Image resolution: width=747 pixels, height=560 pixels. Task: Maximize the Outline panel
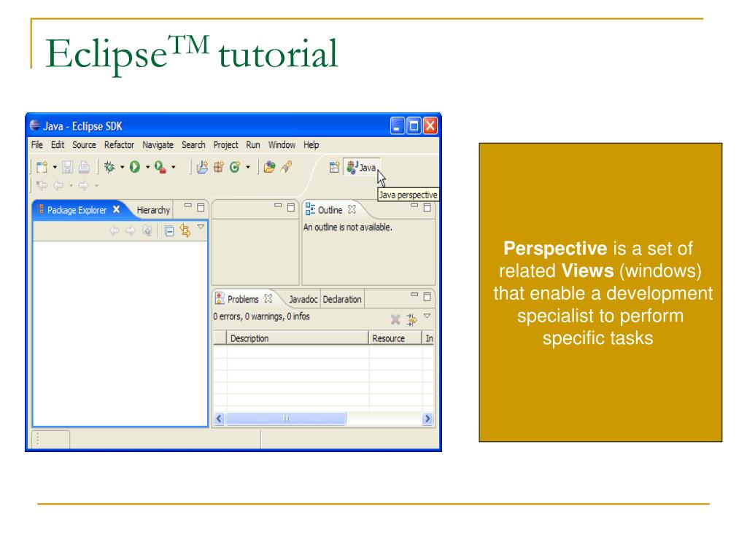pyautogui.click(x=427, y=208)
